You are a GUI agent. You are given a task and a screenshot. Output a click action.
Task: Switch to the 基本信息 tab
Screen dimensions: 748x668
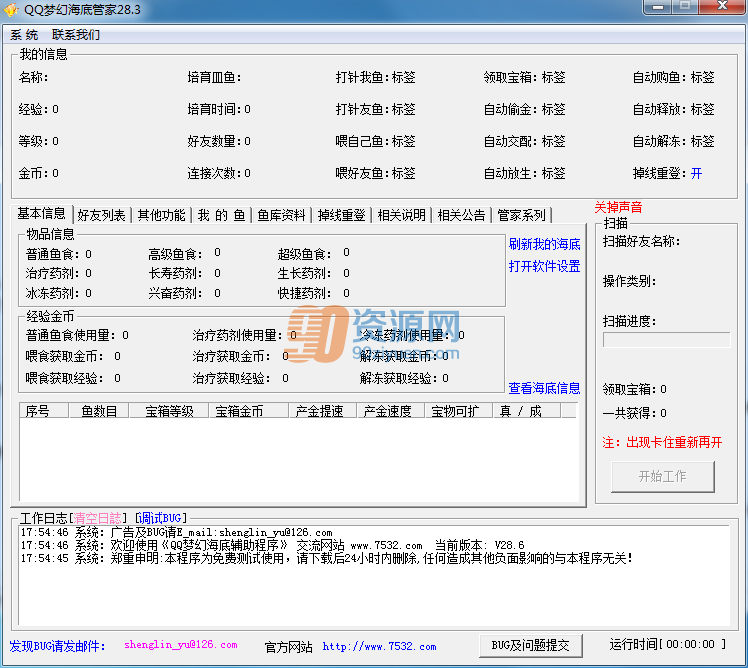(42, 214)
